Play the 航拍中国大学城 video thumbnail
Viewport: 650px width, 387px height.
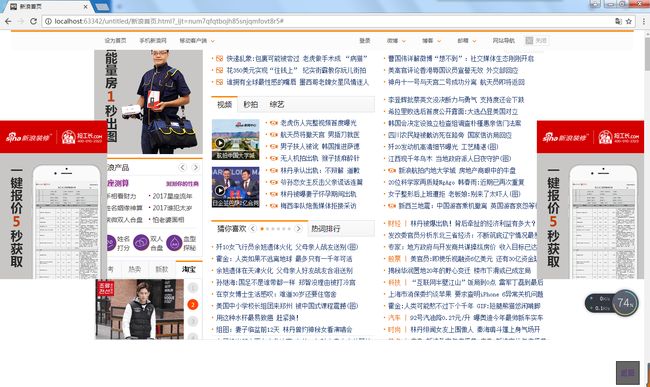235,140
